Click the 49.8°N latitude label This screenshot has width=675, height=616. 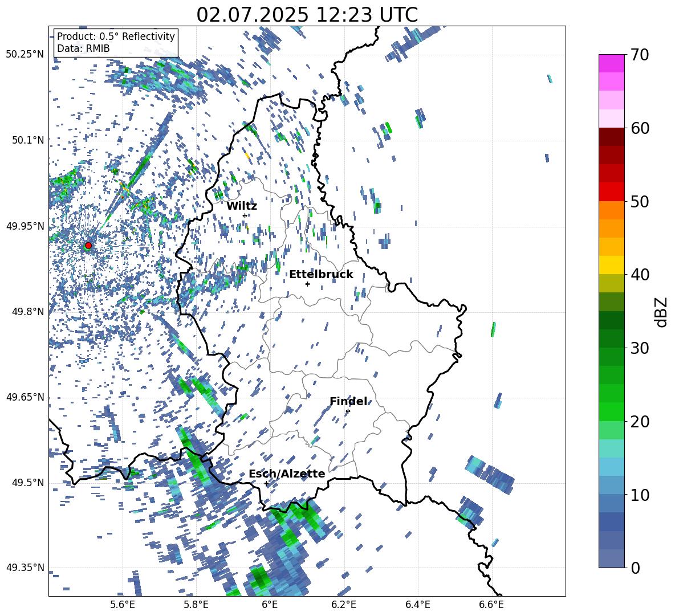click(x=29, y=312)
